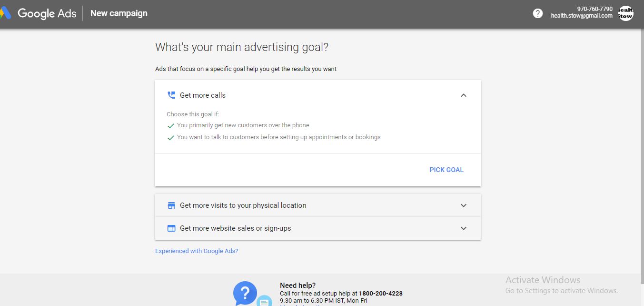The image size is (644, 306).
Task: Click What's your main advertising goal? heading
Action: (242, 47)
